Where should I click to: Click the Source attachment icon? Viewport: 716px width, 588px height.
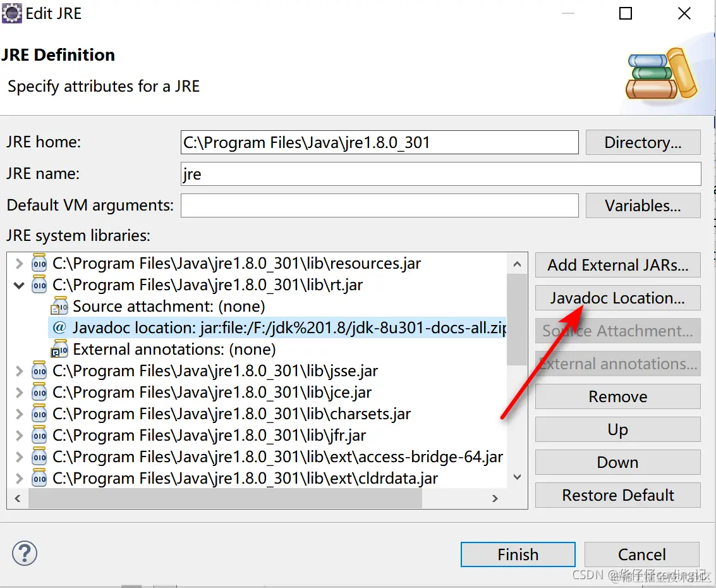pos(59,306)
